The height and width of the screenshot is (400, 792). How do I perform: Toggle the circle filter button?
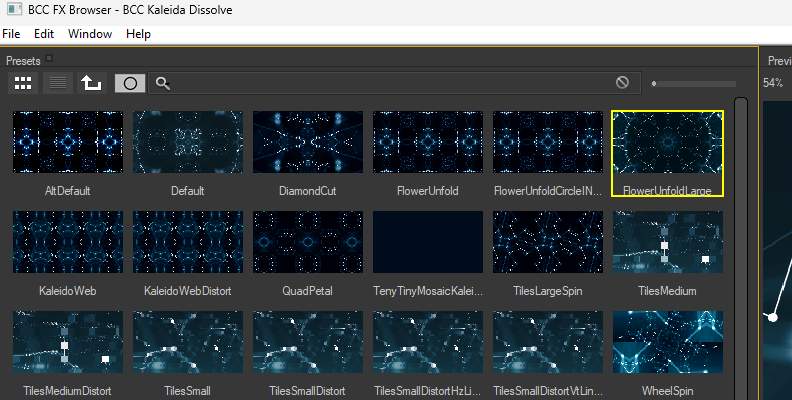[130, 83]
